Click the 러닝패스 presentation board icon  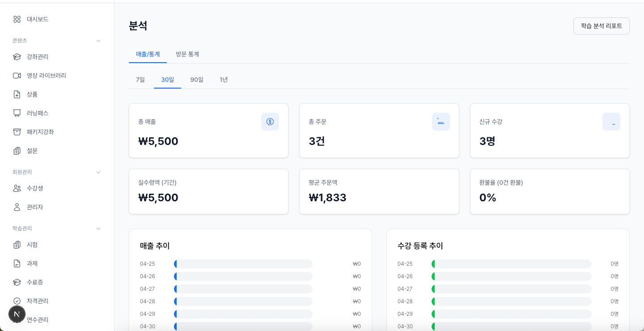(17, 113)
